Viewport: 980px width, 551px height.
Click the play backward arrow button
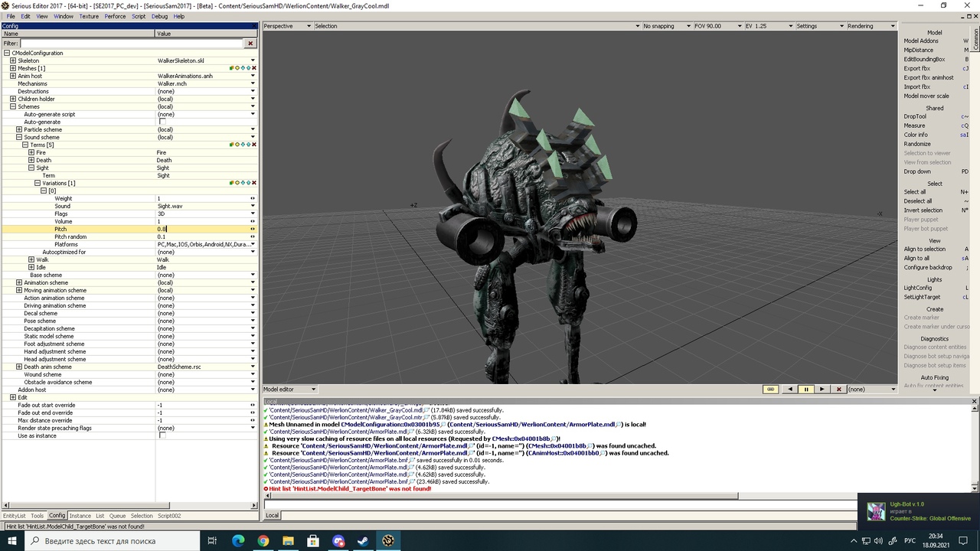790,389
